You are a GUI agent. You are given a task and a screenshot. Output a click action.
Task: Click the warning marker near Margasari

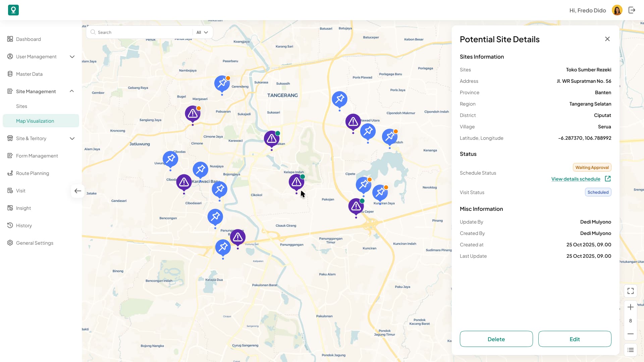(193, 114)
